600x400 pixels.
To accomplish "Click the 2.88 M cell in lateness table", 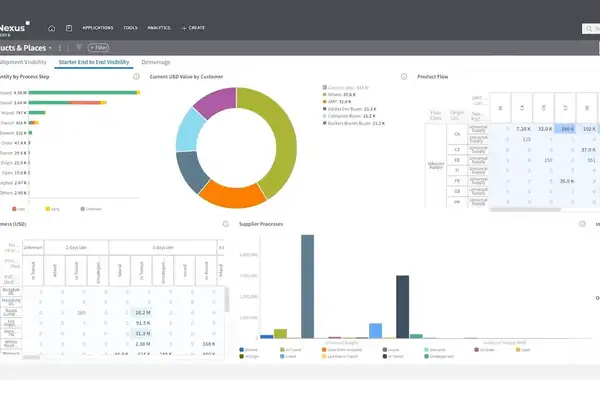I will click(x=143, y=344).
